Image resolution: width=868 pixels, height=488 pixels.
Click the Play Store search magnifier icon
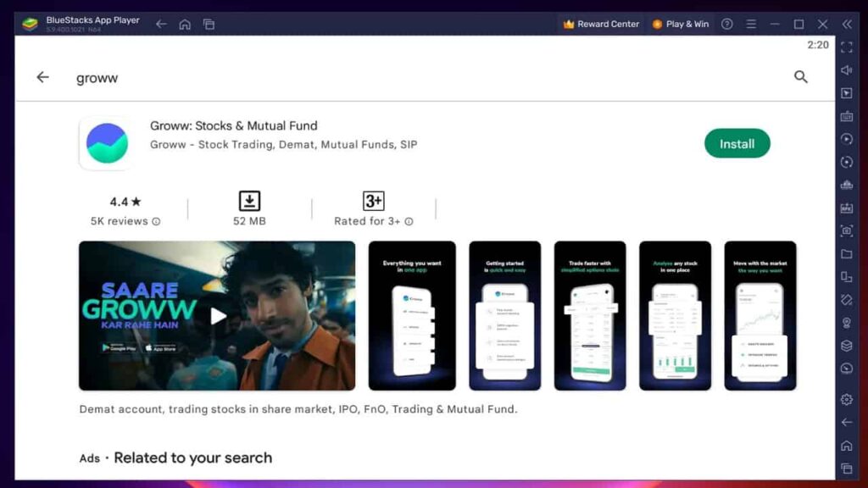coord(801,77)
